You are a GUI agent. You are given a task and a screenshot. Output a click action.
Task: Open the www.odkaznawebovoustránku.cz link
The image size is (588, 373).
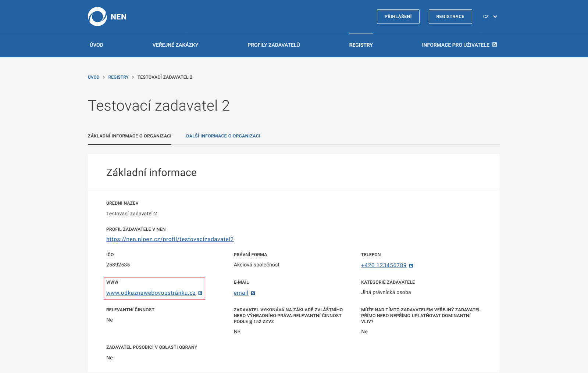click(151, 293)
